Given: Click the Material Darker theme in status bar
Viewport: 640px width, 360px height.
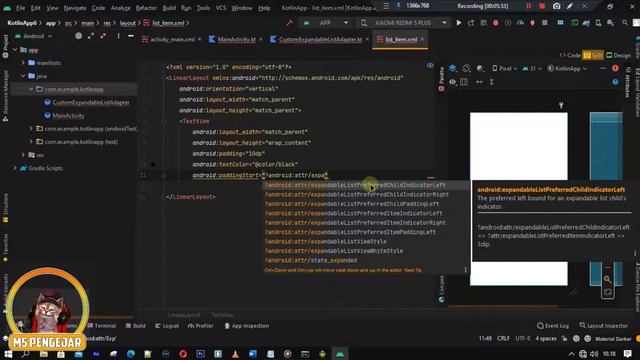Looking at the screenshot, I should pos(613,338).
